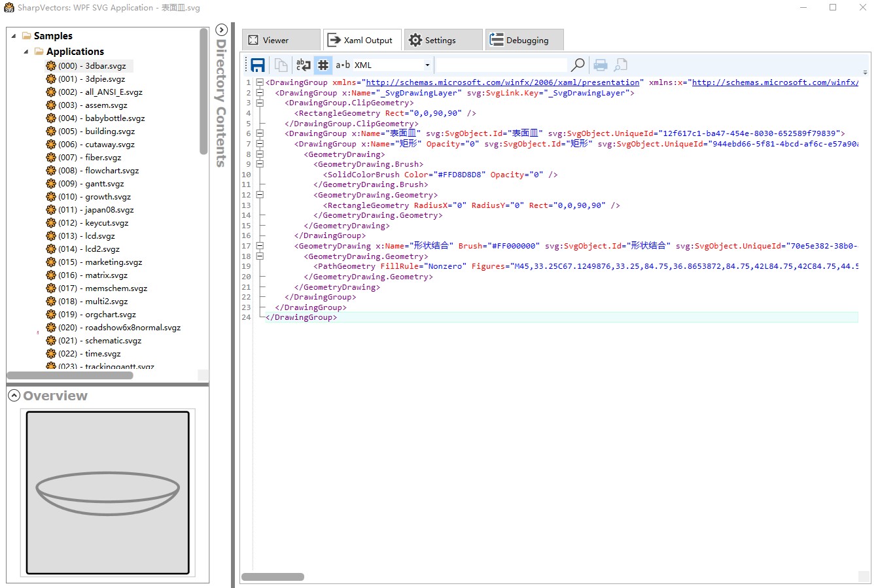Open the Settings tab
878x588 pixels.
coord(443,39)
